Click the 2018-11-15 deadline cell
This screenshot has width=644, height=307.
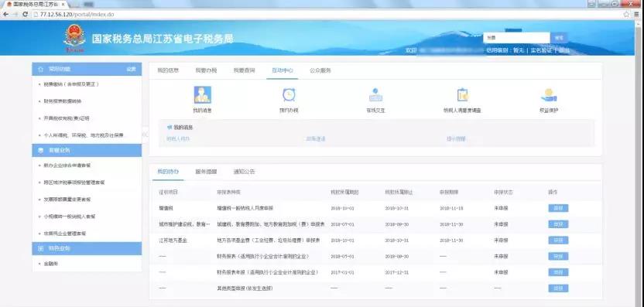click(x=451, y=208)
